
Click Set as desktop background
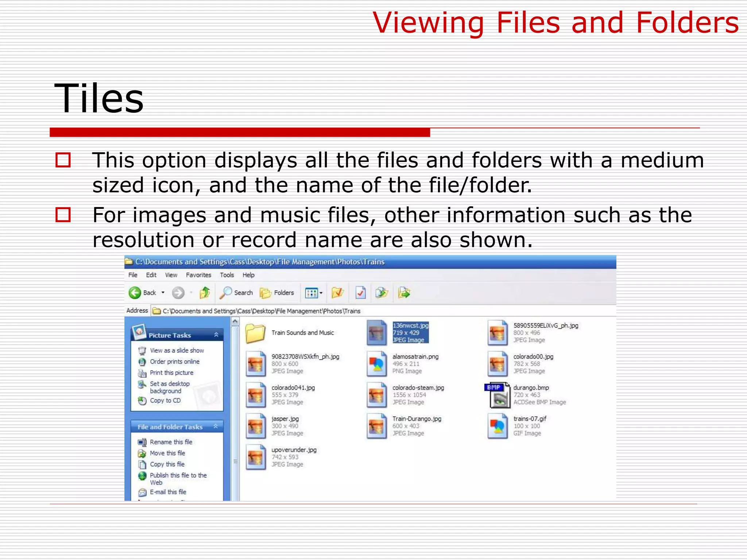[x=170, y=387]
